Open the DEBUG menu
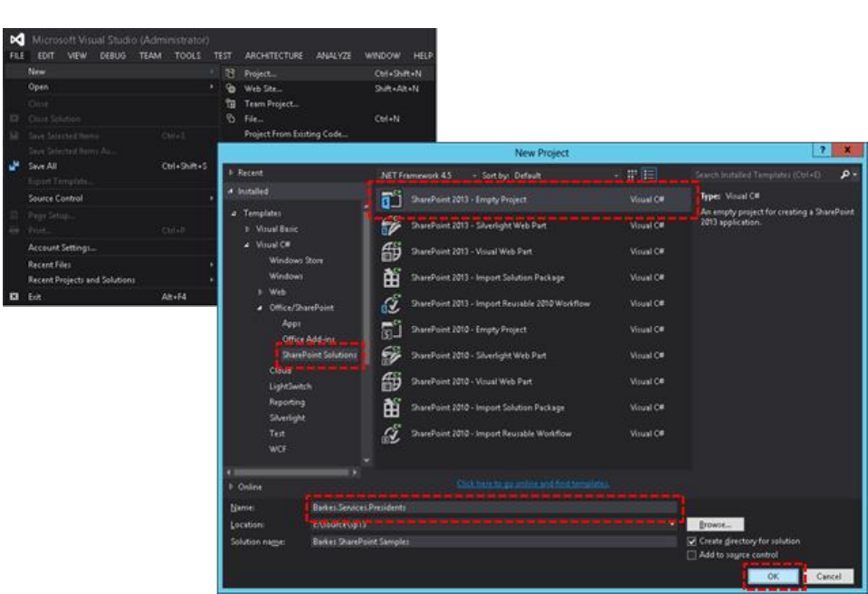Screen dimensions: 868x594 (113, 56)
